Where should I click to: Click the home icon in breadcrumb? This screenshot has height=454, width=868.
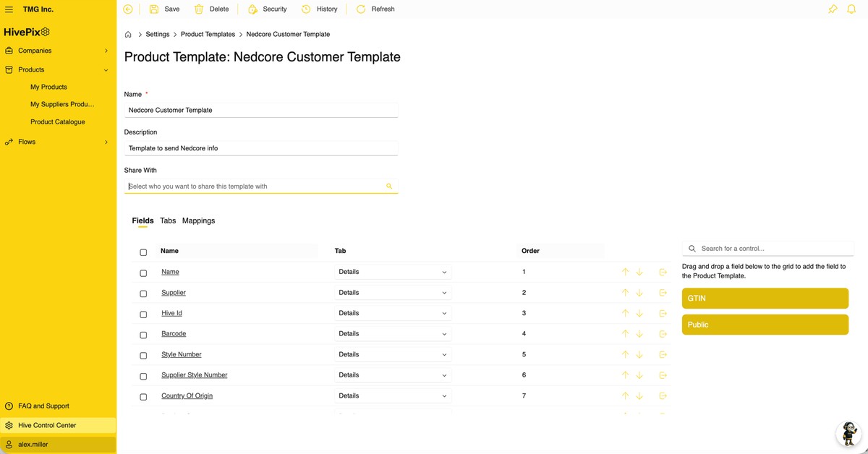click(x=128, y=34)
